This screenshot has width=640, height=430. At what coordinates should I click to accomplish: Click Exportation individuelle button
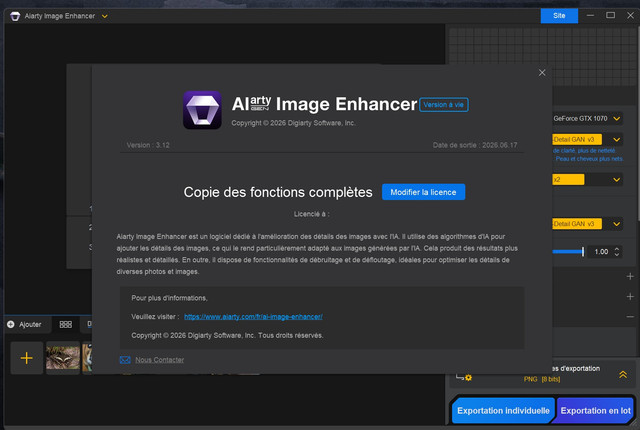[x=503, y=411]
